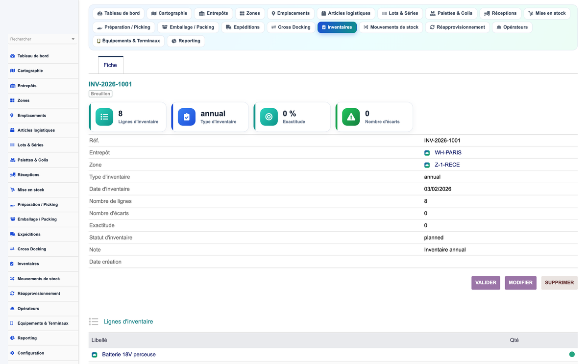Open Réapprovisionnement in top menu
The image size is (588, 364).
click(x=457, y=27)
